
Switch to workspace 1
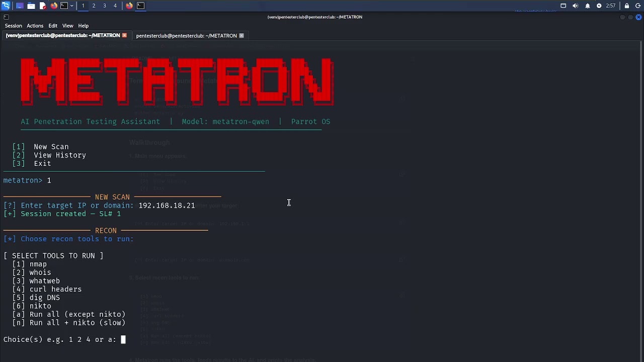click(x=83, y=6)
